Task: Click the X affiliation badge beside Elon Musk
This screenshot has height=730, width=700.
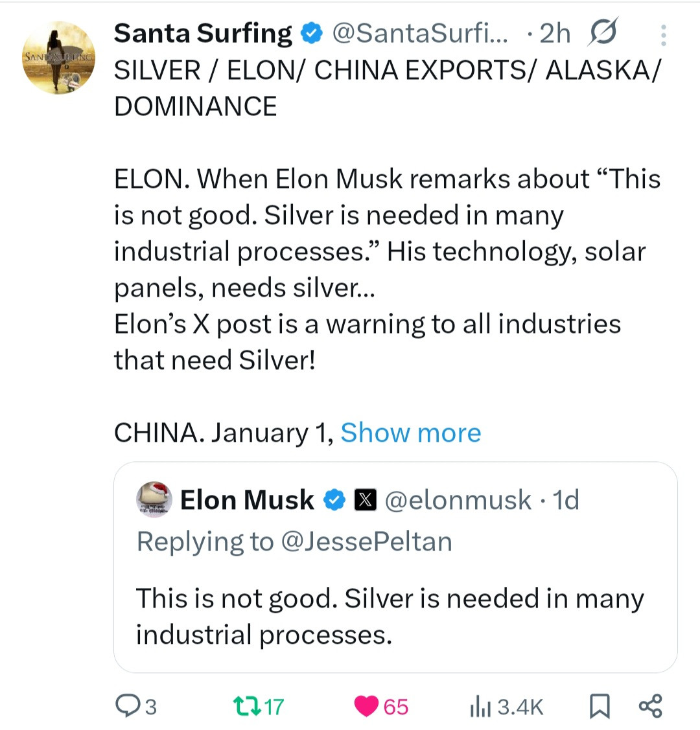Action: (366, 500)
